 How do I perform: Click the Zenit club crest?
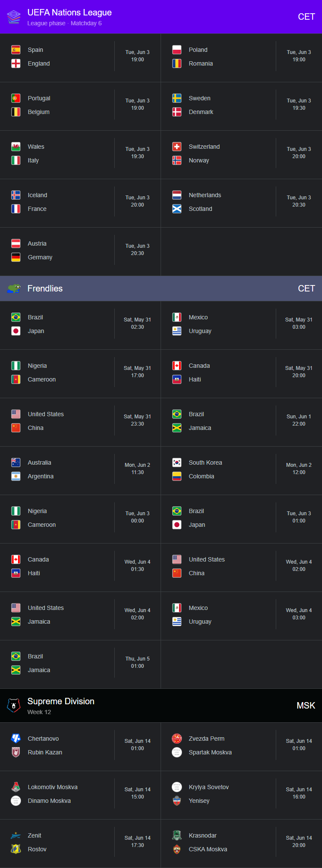(16, 835)
